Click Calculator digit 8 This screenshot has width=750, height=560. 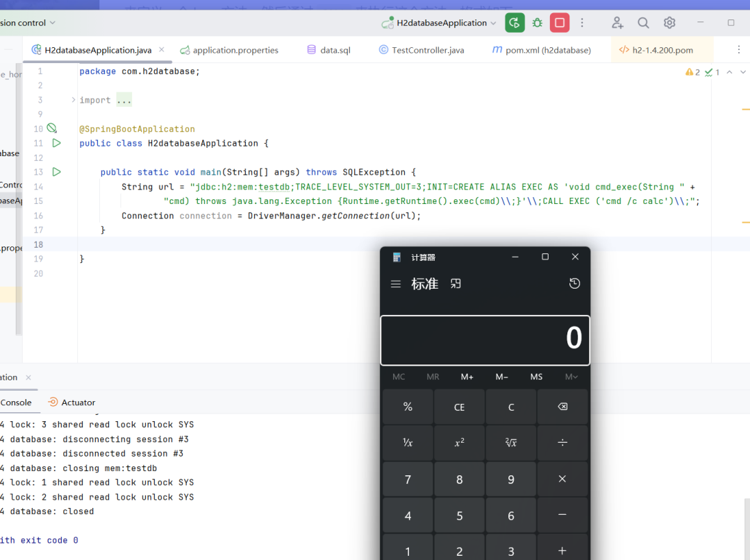(x=459, y=480)
